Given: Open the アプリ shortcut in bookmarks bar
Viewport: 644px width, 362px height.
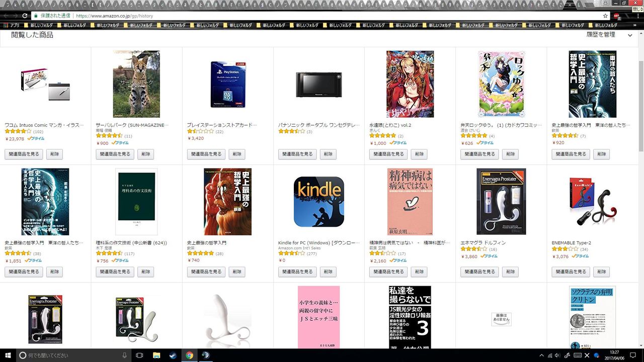Looking at the screenshot, I should click(12, 25).
